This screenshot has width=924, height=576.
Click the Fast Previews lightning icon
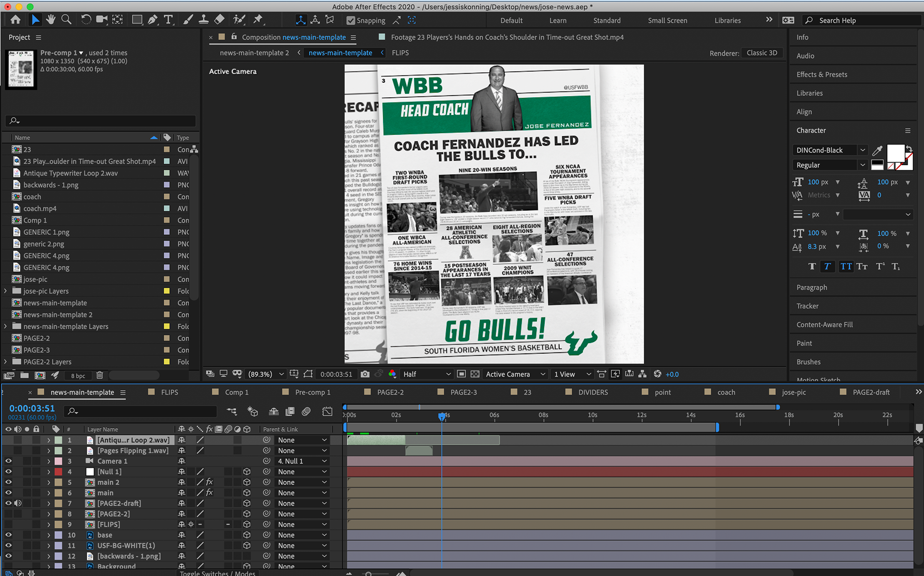[616, 374]
